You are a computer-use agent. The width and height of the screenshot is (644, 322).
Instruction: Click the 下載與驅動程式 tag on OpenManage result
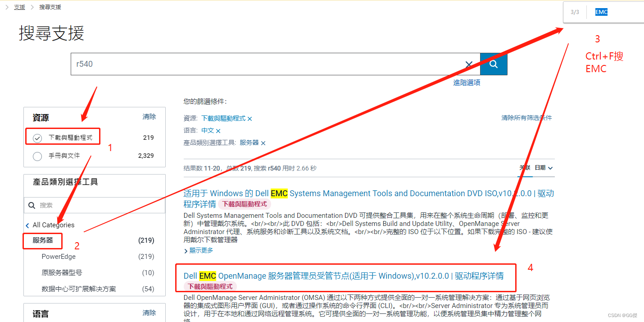(210, 286)
